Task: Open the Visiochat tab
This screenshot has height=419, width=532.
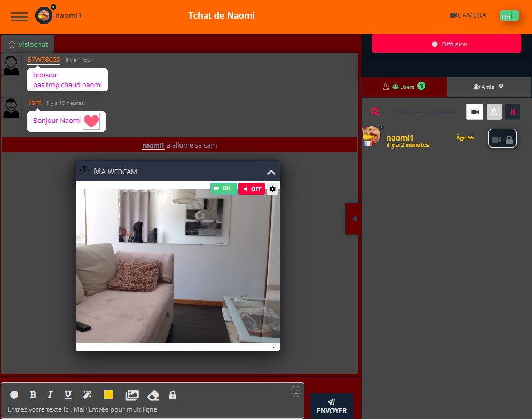Action: [x=28, y=44]
